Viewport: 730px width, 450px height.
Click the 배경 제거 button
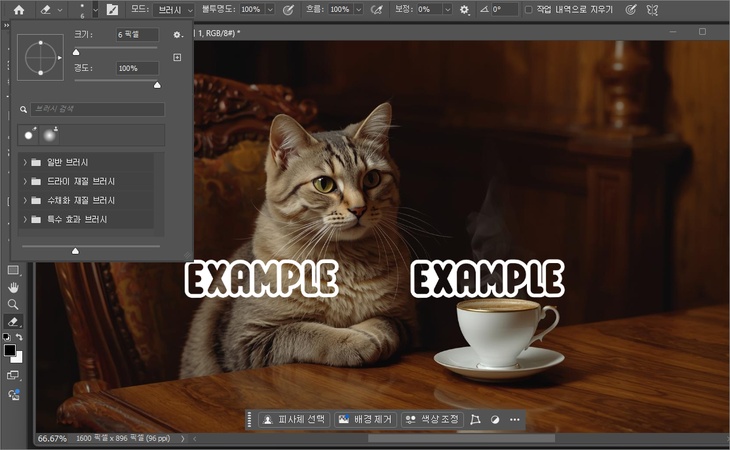click(x=365, y=420)
